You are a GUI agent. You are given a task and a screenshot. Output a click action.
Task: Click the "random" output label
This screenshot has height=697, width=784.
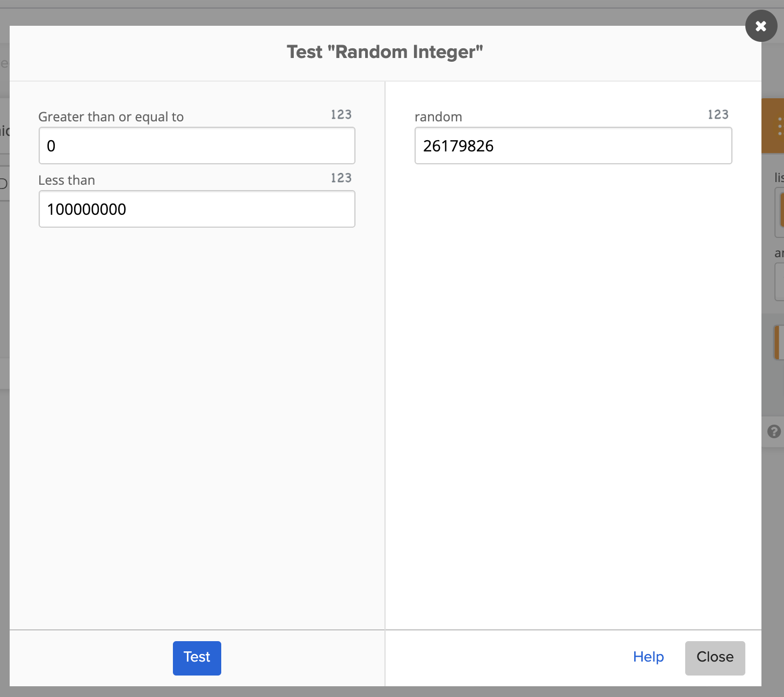(x=438, y=117)
